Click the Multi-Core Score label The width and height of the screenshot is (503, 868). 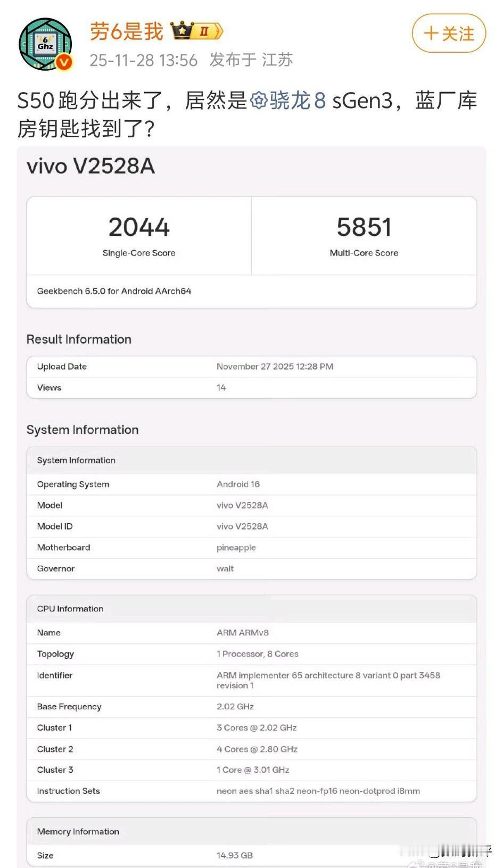364,253
